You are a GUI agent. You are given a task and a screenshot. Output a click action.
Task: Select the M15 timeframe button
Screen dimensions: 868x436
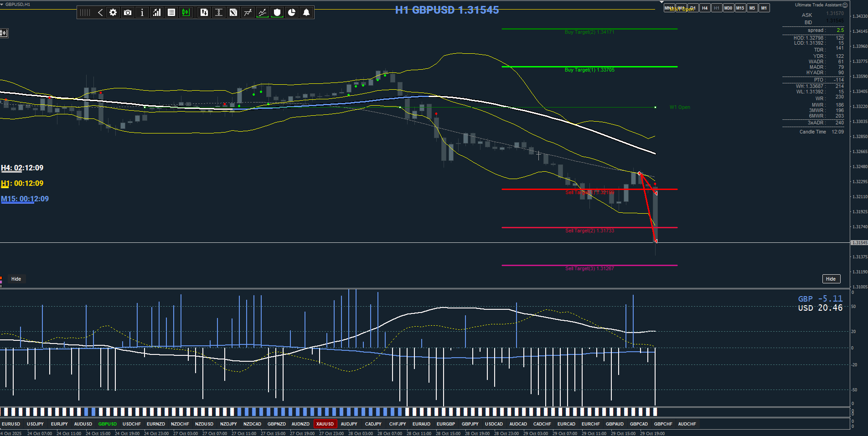(x=740, y=8)
